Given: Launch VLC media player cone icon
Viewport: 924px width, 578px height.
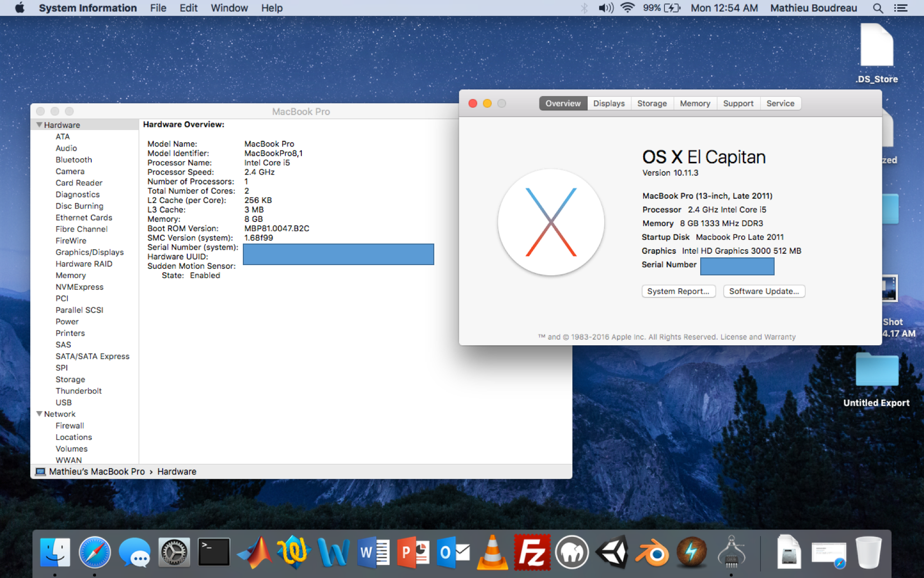Looking at the screenshot, I should pos(493,552).
